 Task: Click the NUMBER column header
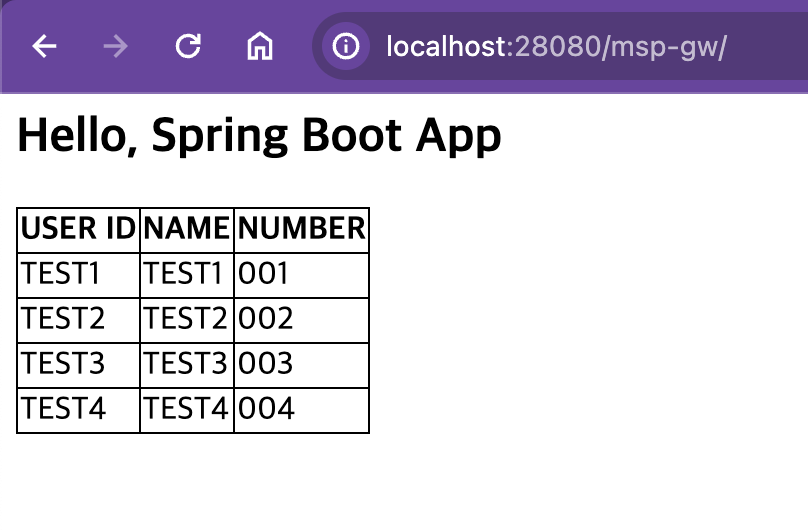301,230
